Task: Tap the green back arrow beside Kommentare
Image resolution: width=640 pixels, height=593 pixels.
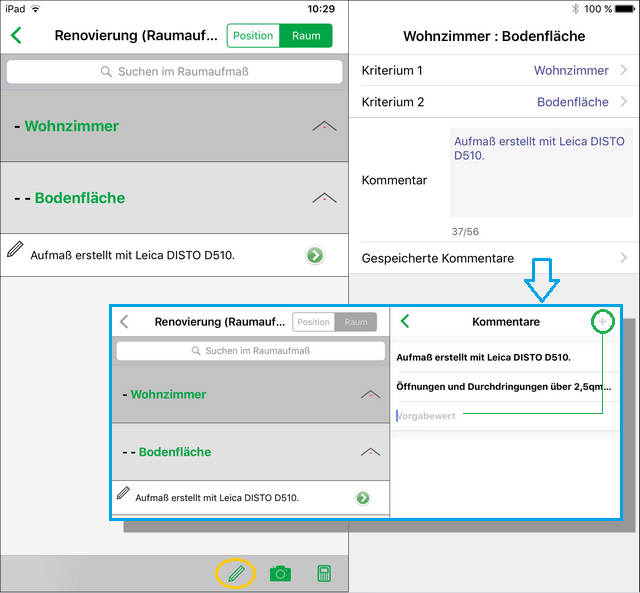Action: [405, 322]
